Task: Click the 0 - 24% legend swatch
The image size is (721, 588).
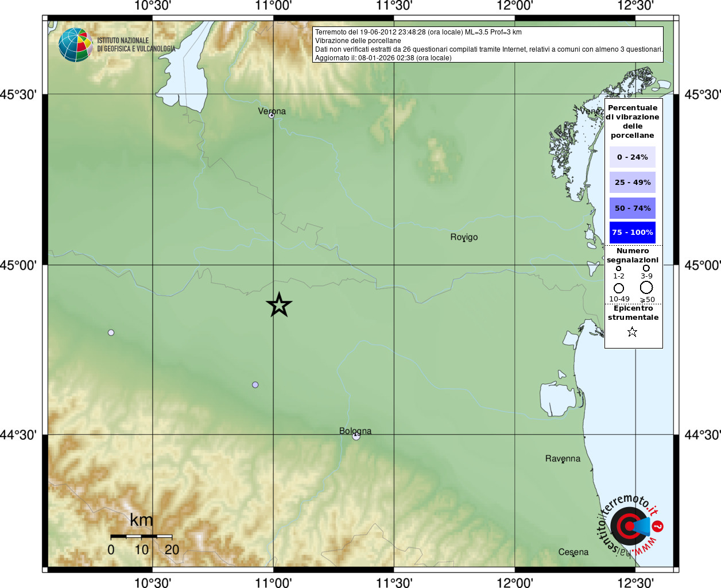Action: (633, 157)
